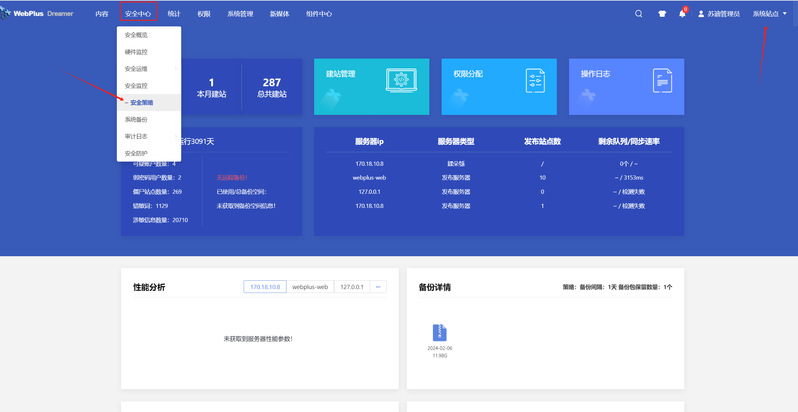
Task: Switch to the webplus-web performance tab
Action: click(x=310, y=287)
